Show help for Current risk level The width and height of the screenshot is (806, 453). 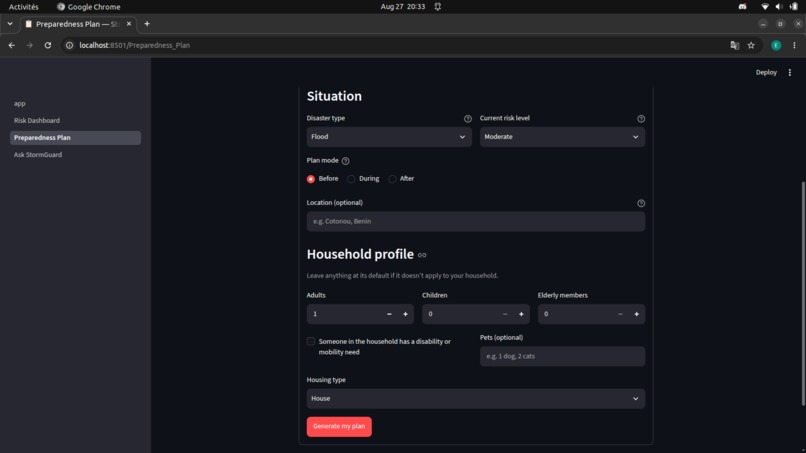[x=640, y=119]
